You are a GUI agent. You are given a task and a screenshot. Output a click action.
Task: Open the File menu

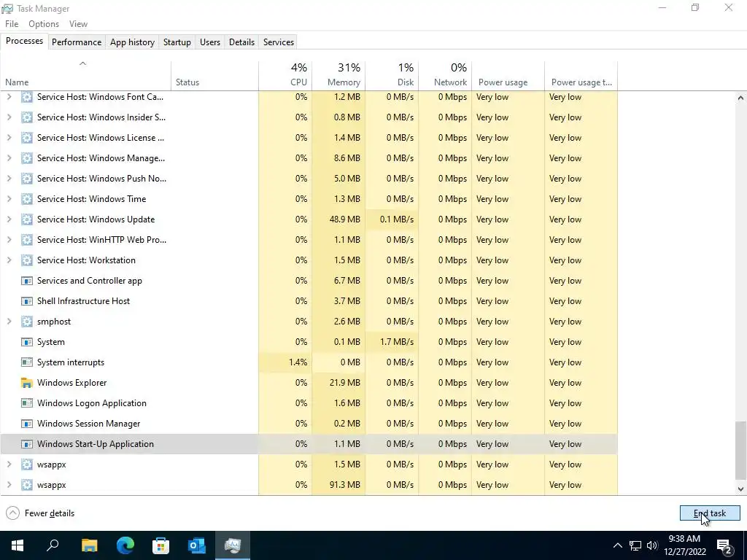pos(12,24)
